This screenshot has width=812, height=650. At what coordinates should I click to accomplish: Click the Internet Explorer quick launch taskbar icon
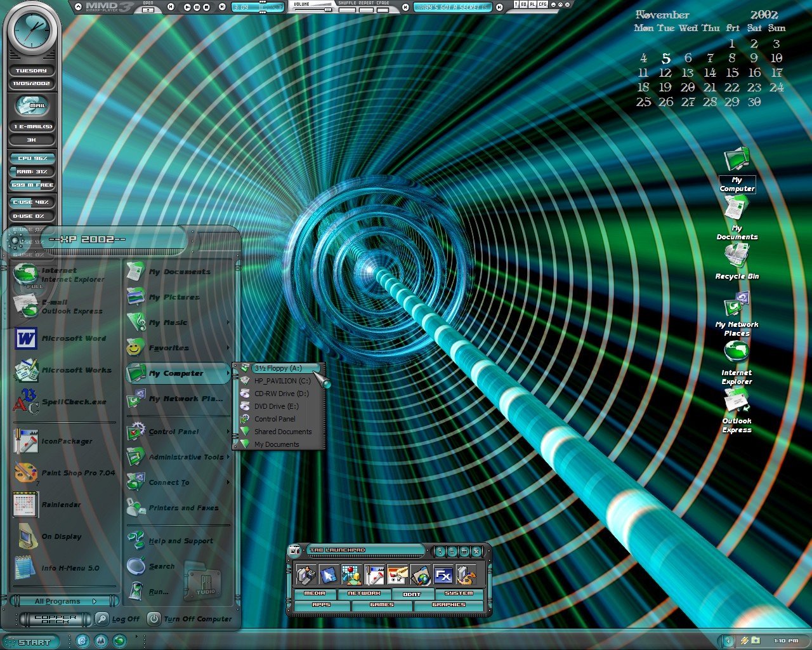(82, 640)
